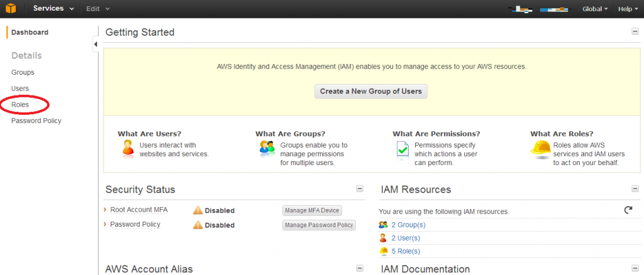Screen dimensions: 644x275
Task: Collapse the AWS Account Alias section
Action: point(360,269)
